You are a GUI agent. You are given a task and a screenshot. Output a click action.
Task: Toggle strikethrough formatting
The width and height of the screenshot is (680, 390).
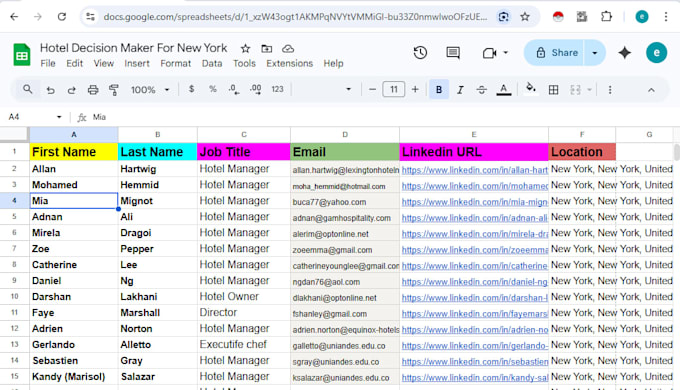coord(481,90)
